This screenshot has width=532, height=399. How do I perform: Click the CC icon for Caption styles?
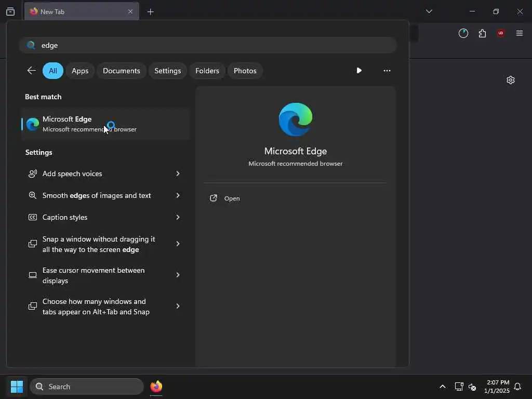point(33,217)
